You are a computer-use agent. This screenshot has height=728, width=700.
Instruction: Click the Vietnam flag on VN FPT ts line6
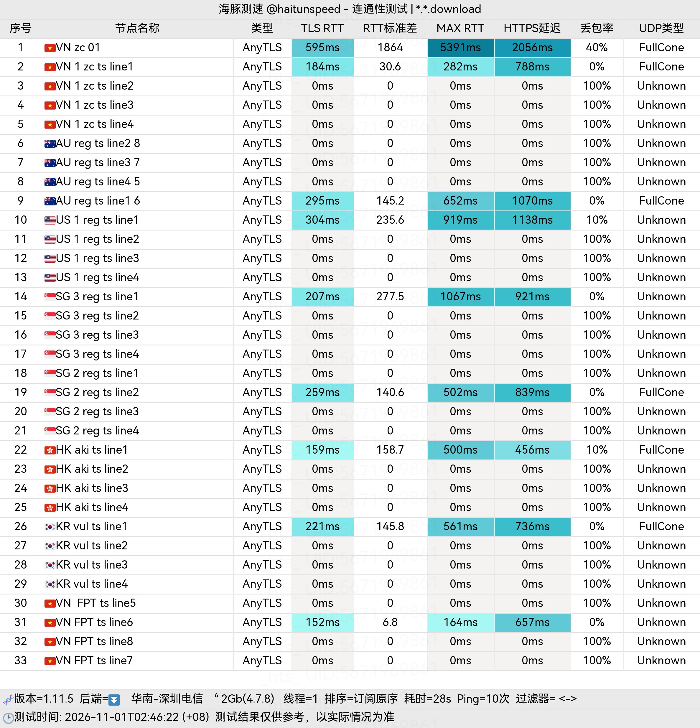pos(50,622)
